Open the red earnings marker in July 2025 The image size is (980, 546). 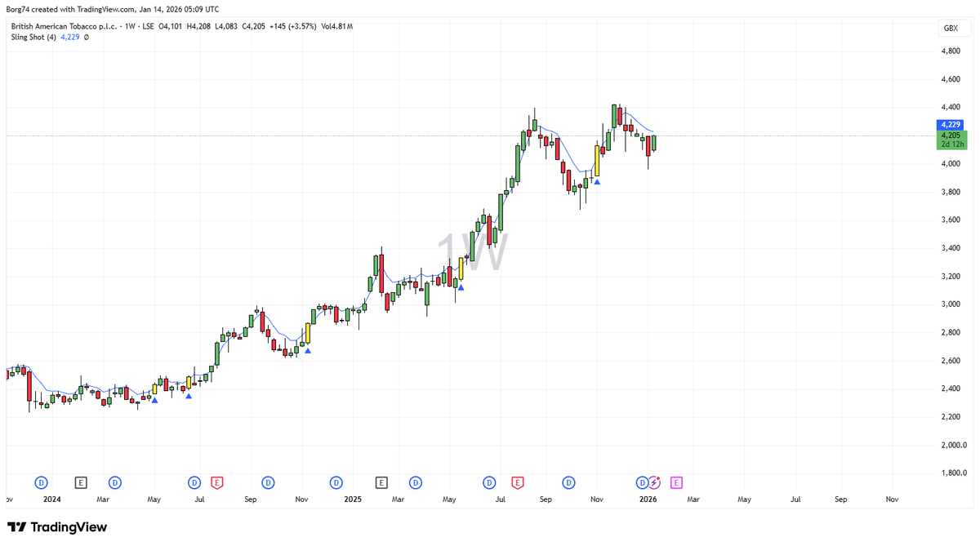click(x=517, y=482)
